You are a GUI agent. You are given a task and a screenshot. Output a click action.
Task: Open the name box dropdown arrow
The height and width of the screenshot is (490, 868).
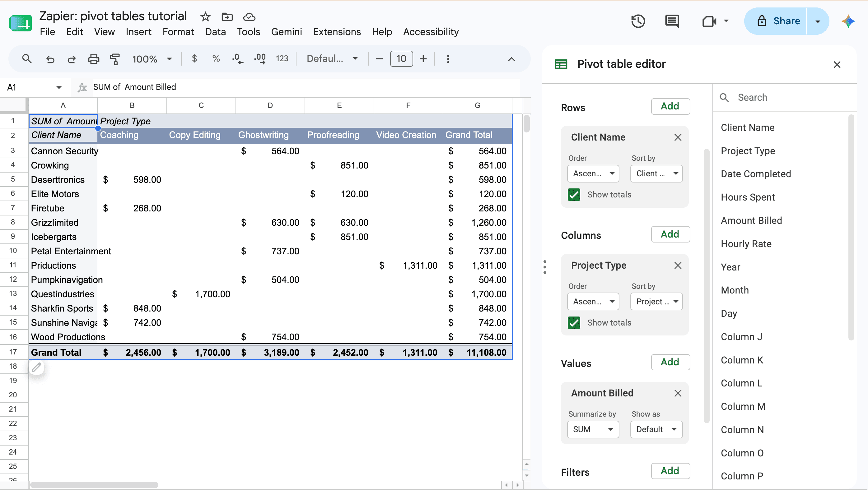pyautogui.click(x=59, y=88)
